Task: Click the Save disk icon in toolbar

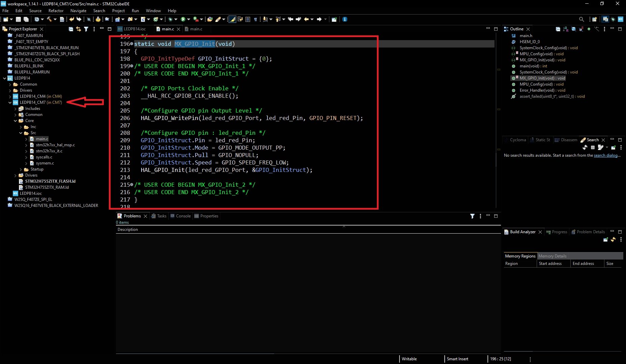Action: click(x=19, y=19)
